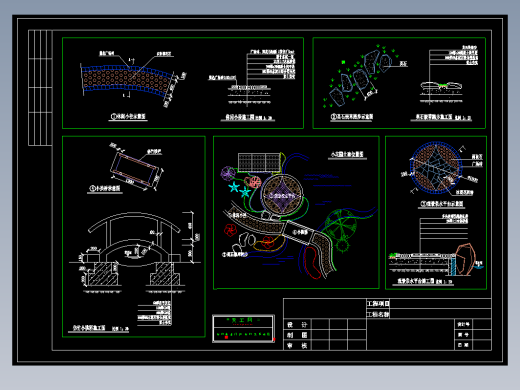Click the blank field beside 工程名称
520x390 pixels.
(440, 314)
